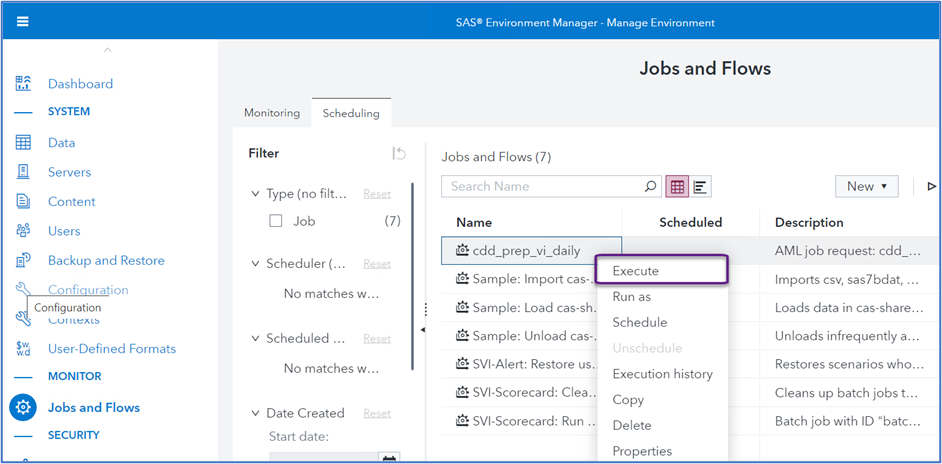Screen dimensions: 942x464
Task: Switch to list view layout
Action: tap(701, 186)
